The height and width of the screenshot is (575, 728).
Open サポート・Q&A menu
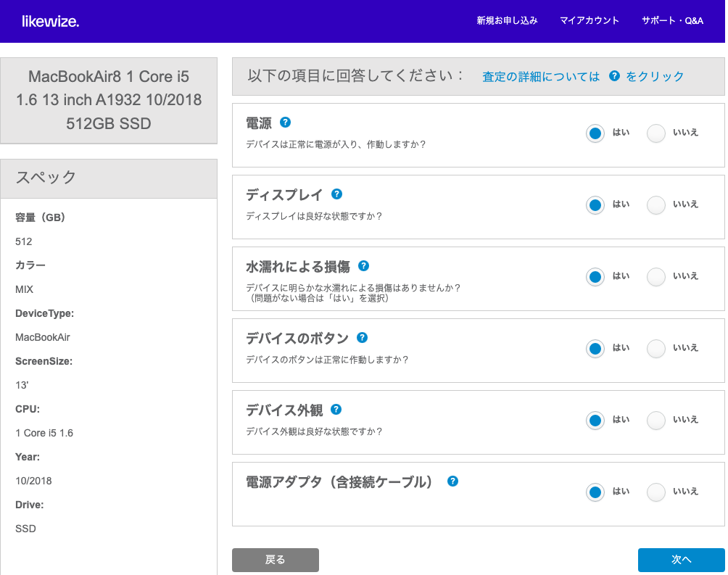pos(672,20)
